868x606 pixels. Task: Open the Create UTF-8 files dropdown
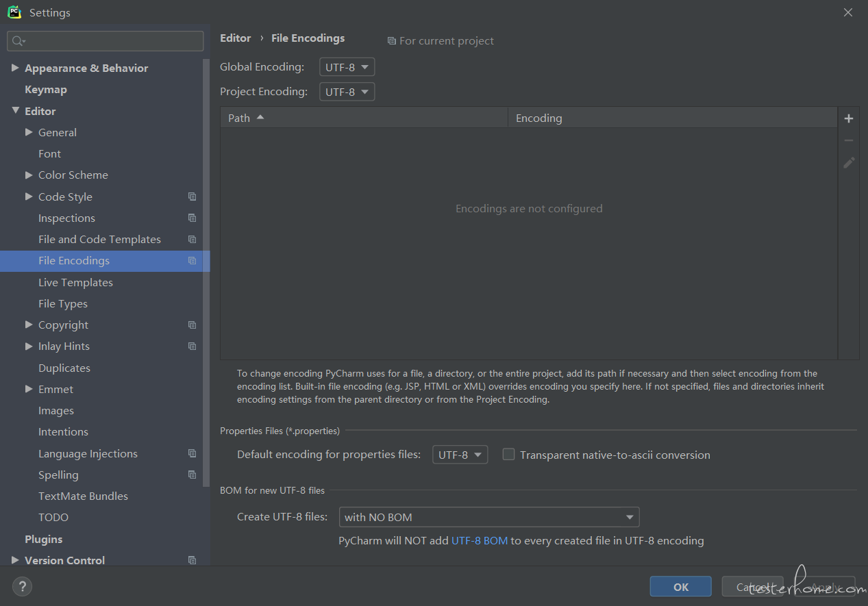tap(489, 517)
